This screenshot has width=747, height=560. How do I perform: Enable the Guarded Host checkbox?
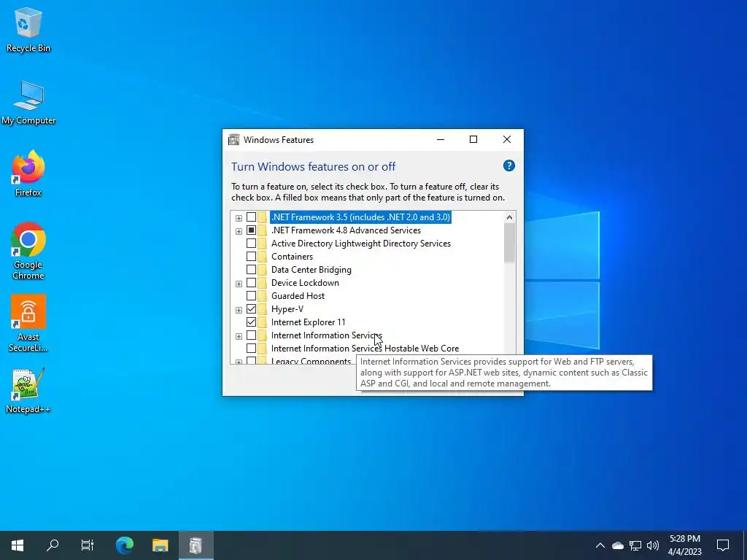point(251,296)
